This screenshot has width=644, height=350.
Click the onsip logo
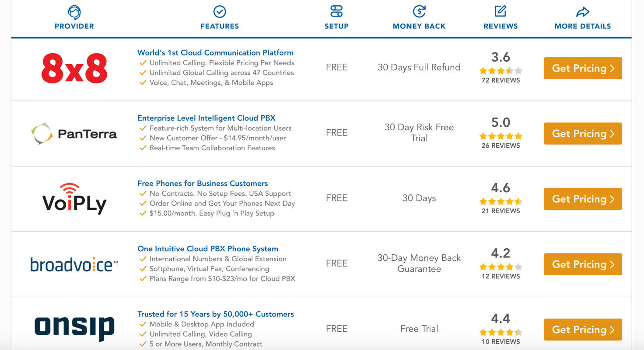[74, 328]
